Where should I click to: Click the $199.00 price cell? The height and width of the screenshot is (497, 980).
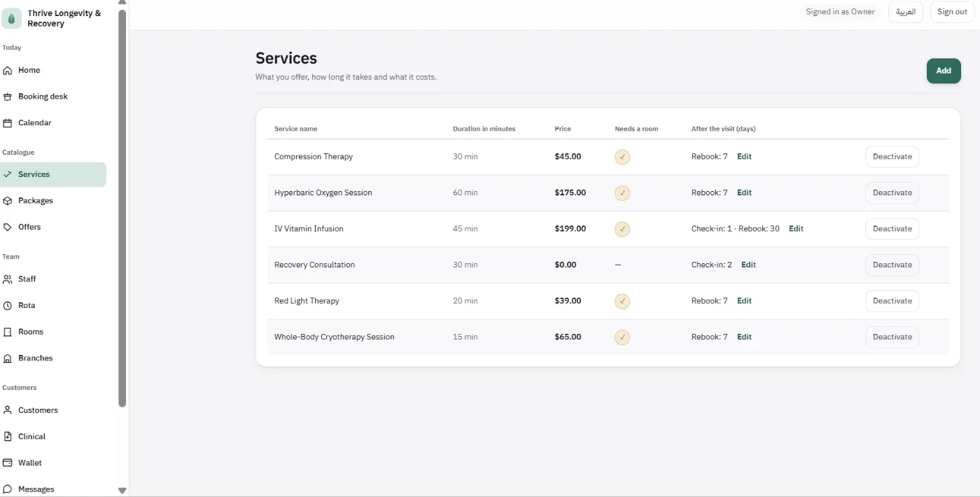click(570, 229)
